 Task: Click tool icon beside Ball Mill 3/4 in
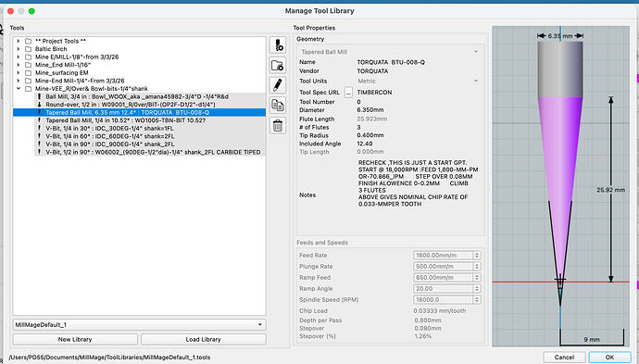coord(40,96)
